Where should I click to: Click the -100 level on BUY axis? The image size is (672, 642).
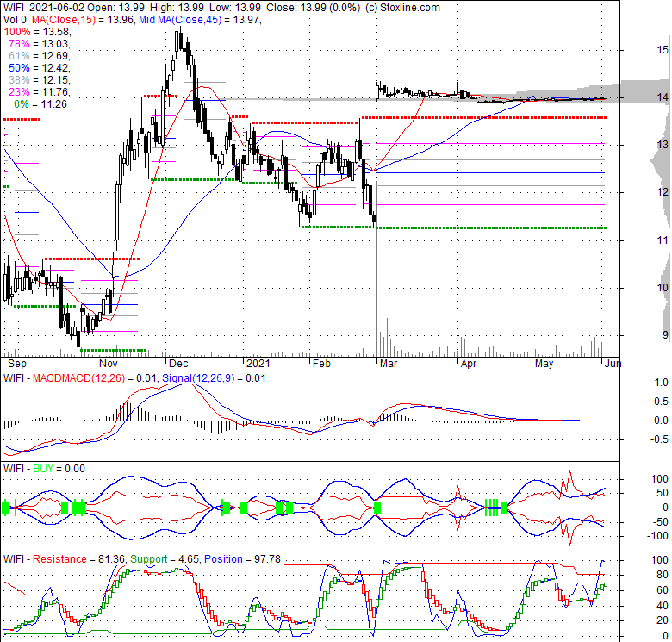coord(659,536)
